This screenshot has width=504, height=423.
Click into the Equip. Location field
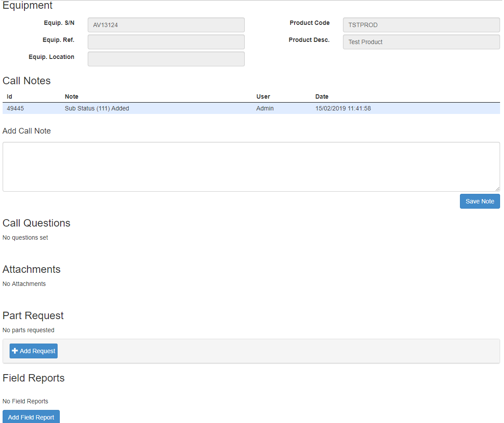tap(166, 59)
